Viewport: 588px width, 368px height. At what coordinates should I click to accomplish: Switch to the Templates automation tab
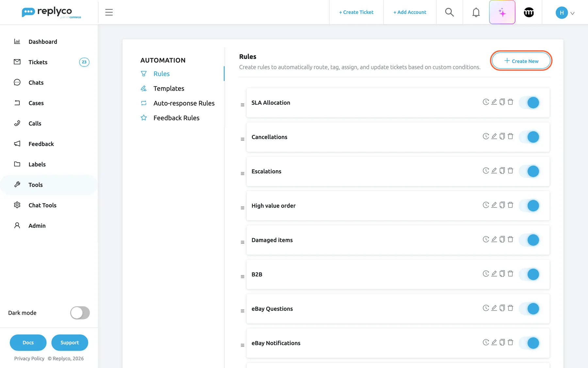pyautogui.click(x=169, y=88)
